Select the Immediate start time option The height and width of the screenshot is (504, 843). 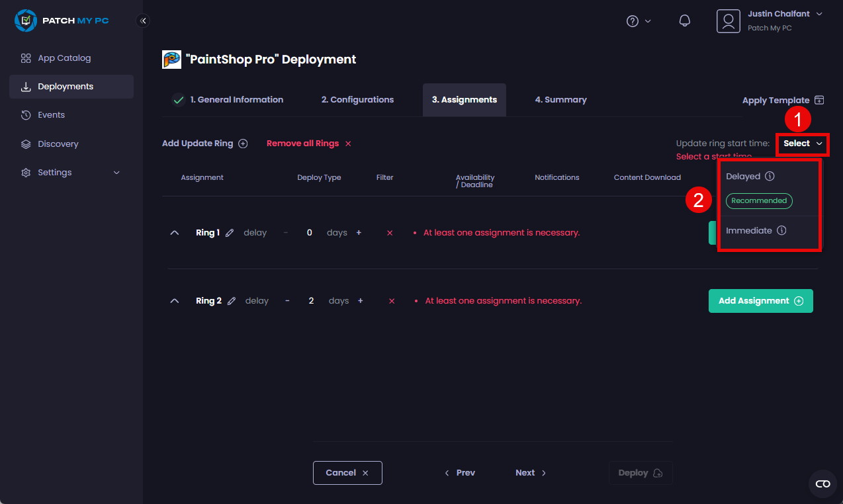[750, 230]
